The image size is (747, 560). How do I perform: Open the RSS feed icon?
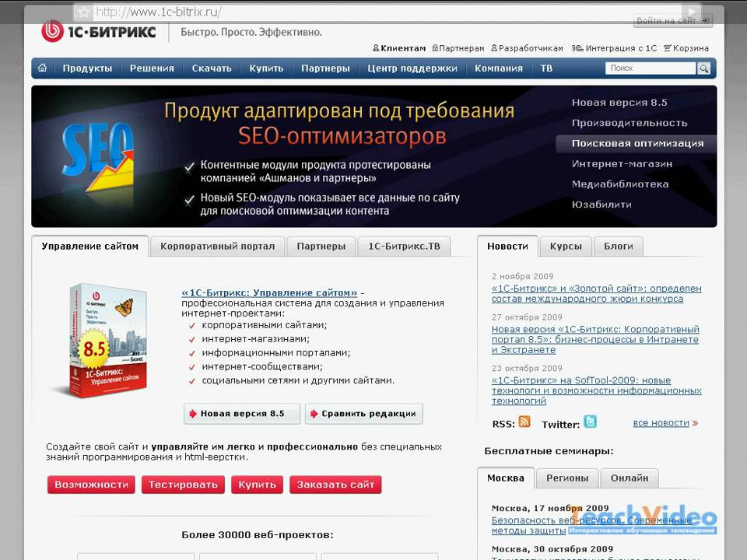524,422
